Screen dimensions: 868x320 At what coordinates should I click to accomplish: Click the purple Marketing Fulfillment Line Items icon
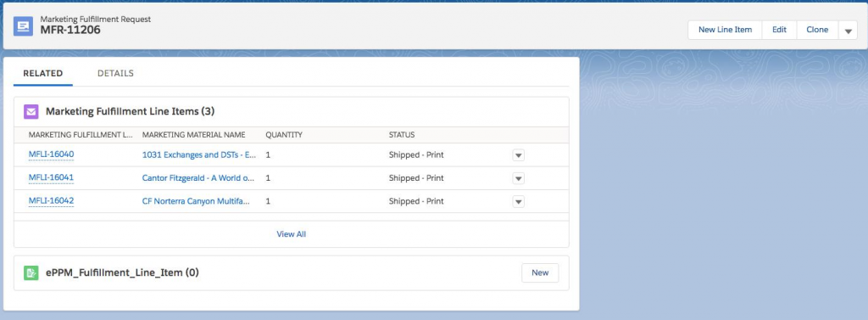click(31, 111)
